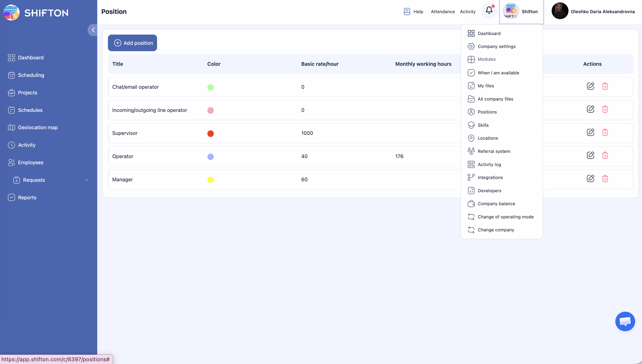Open Help from the top bar
This screenshot has height=364, width=642.
[x=413, y=12]
